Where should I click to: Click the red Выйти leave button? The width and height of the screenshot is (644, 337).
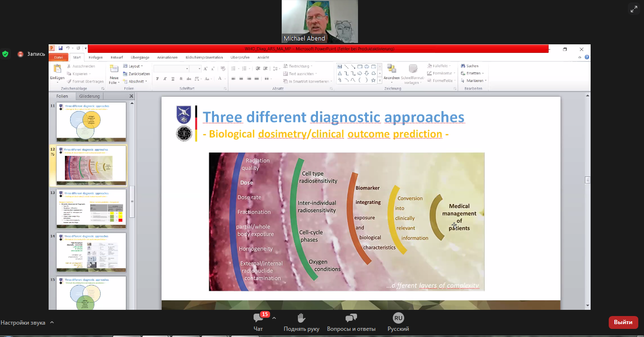[x=623, y=322]
